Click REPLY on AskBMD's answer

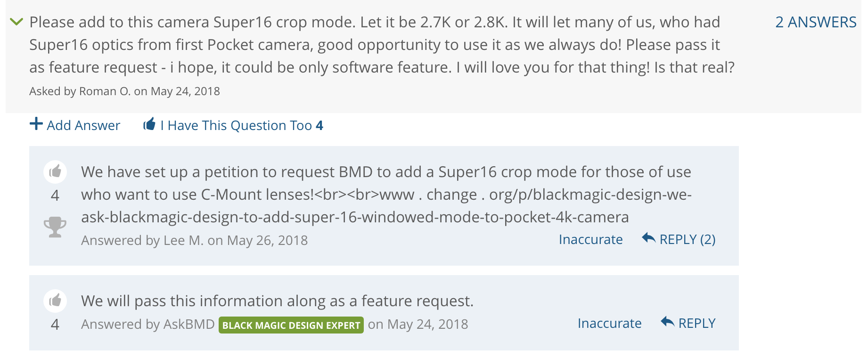[696, 323]
